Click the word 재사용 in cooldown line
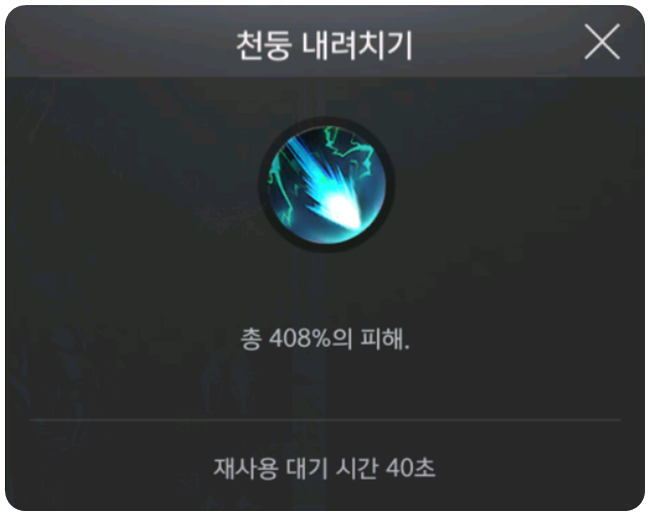Image resolution: width=650 pixels, height=516 pixels. tap(245, 468)
